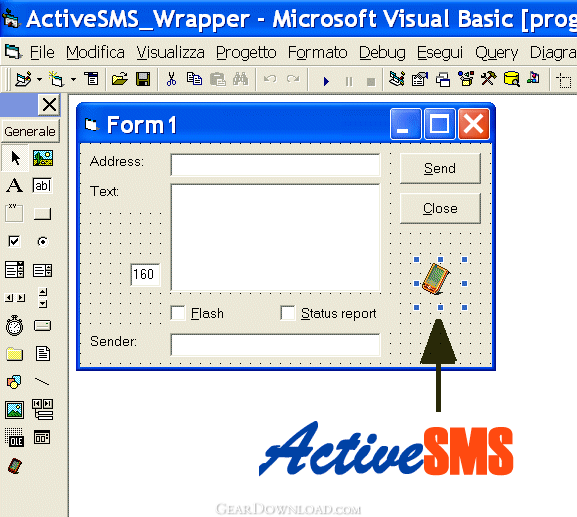Viewport: 577px width, 517px height.
Task: Open the Query menu
Action: (496, 53)
